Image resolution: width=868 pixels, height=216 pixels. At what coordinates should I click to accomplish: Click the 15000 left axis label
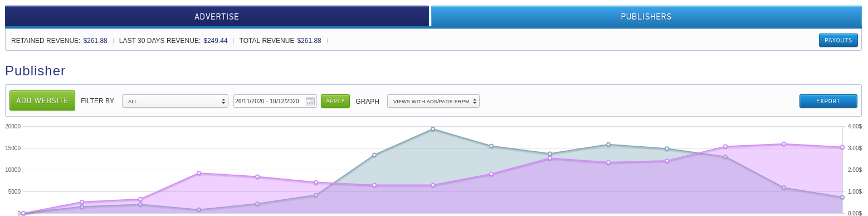(x=13, y=148)
